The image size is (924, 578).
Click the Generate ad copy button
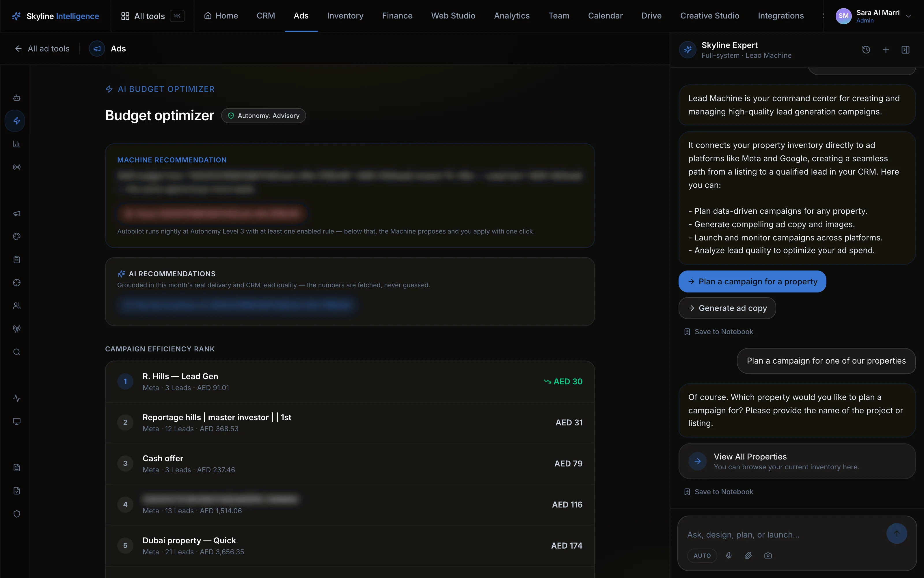727,308
